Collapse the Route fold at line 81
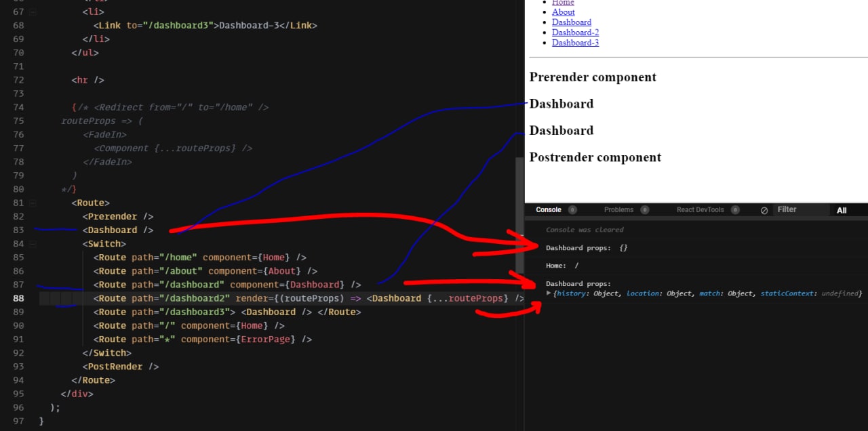 pyautogui.click(x=33, y=203)
